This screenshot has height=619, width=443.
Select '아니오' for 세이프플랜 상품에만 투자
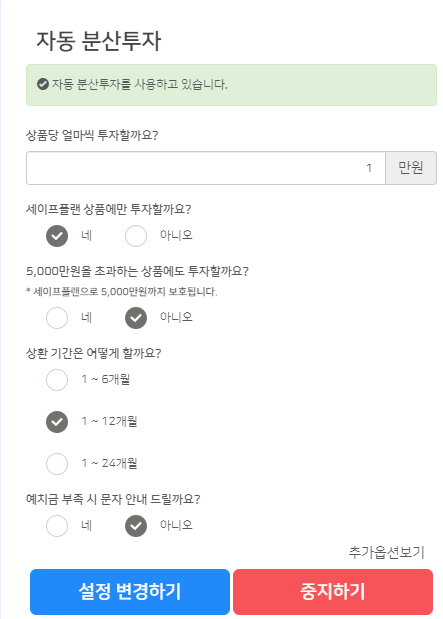click(136, 236)
